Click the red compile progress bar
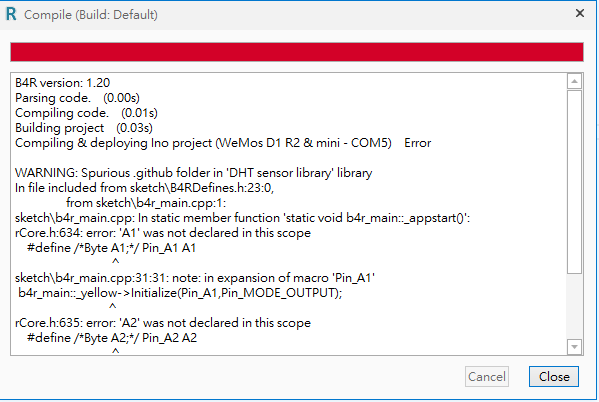This screenshot has width=599, height=402. point(297,52)
